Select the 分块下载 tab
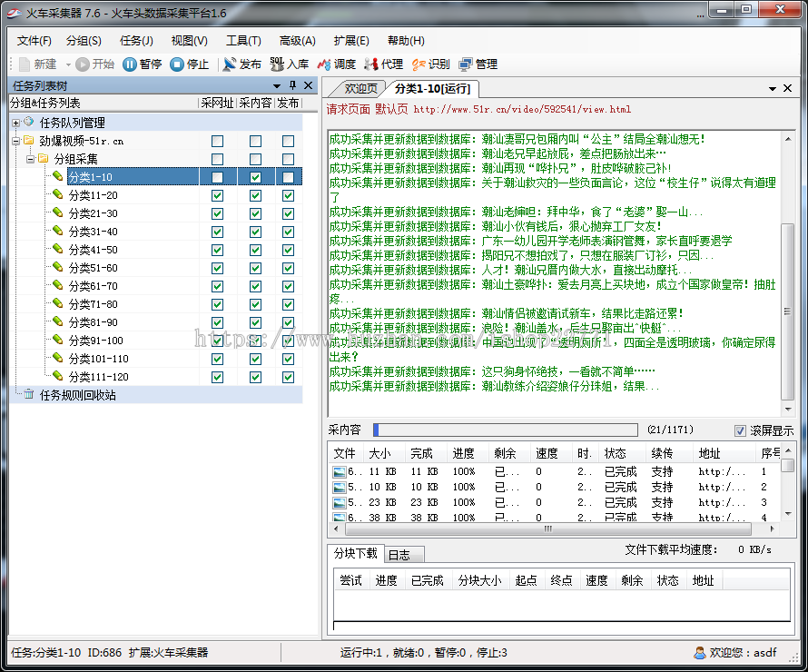Viewport: 808px width, 672px height. pos(356,553)
